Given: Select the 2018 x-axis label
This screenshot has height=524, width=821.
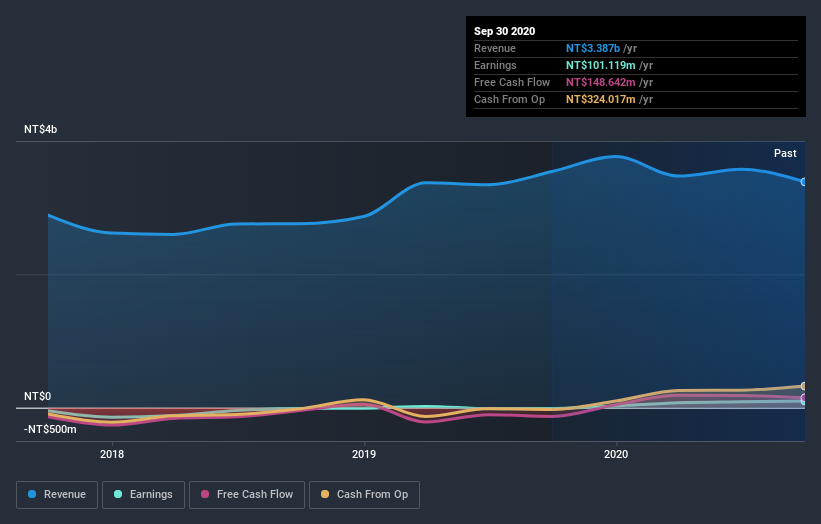Looking at the screenshot, I should [x=112, y=454].
